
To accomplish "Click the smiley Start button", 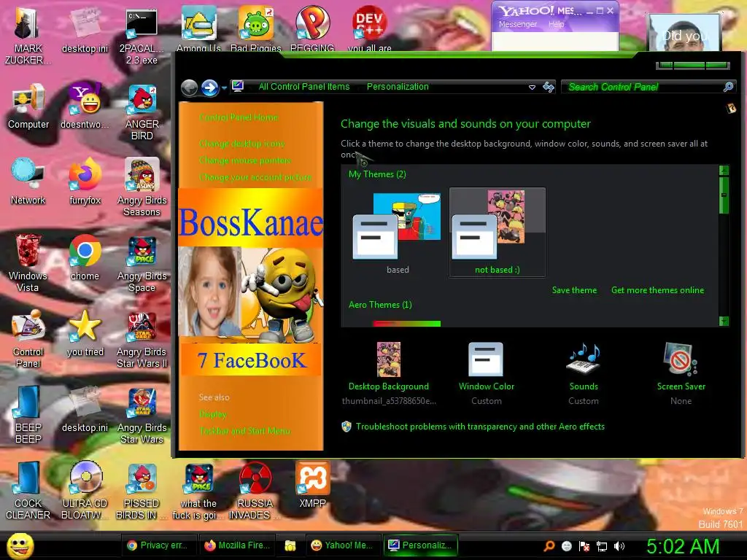I will tap(20, 546).
